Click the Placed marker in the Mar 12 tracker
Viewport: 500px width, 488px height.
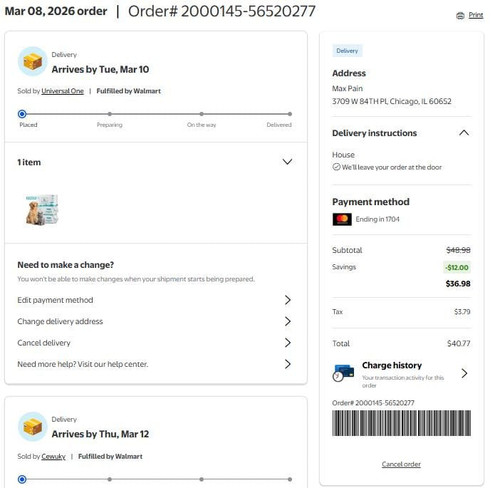(x=22, y=479)
